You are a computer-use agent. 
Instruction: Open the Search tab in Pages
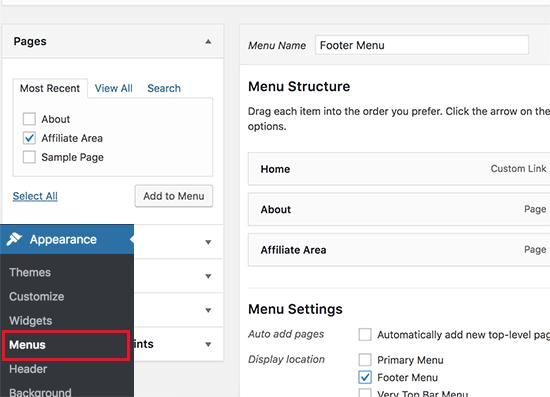(x=164, y=88)
